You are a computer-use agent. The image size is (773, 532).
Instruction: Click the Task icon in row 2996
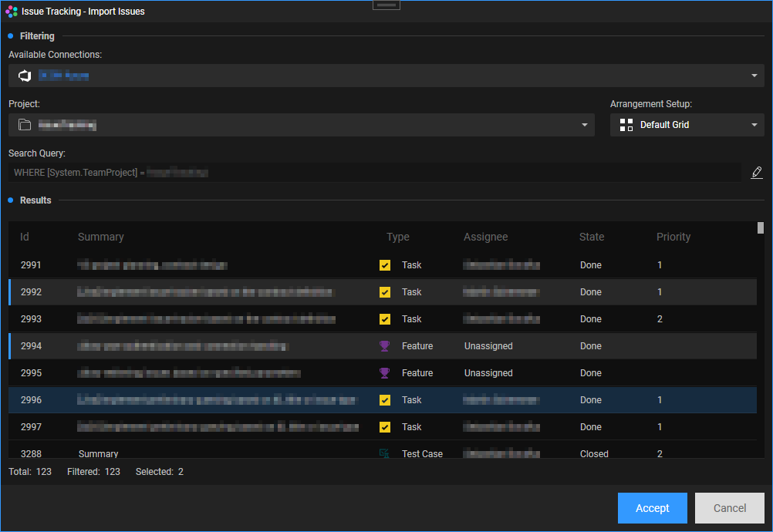click(x=385, y=400)
